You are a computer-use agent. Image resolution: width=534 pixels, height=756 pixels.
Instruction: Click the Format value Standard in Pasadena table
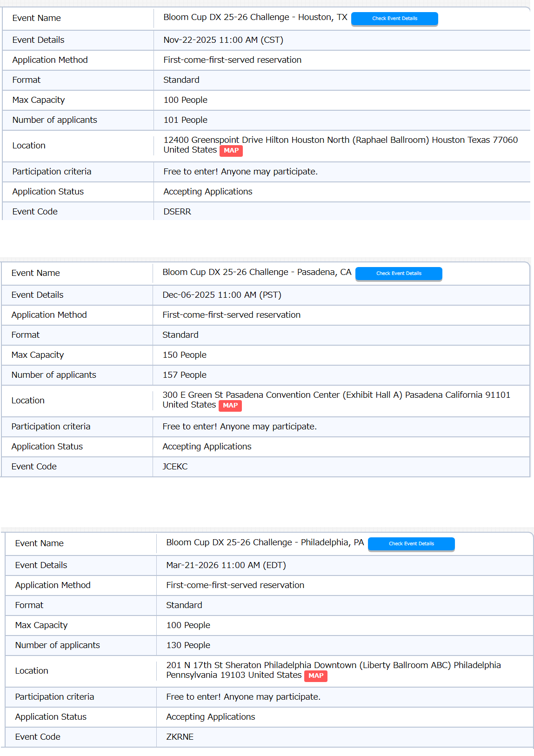(x=180, y=335)
